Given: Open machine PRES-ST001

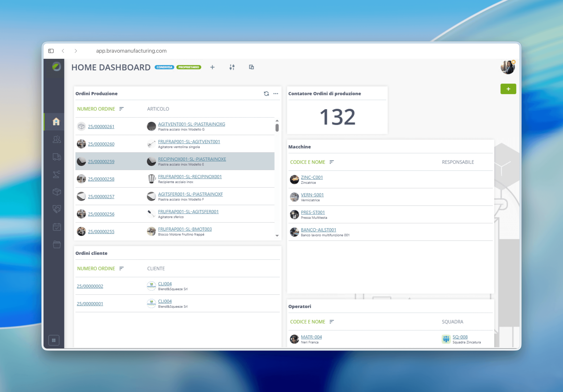Looking at the screenshot, I should point(313,212).
